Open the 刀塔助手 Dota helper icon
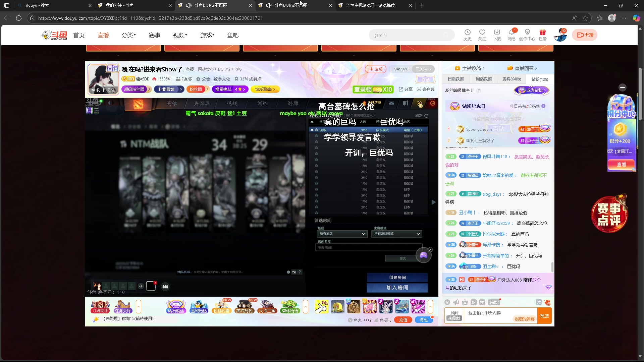Image resolution: width=644 pixels, height=362 pixels. (100, 306)
